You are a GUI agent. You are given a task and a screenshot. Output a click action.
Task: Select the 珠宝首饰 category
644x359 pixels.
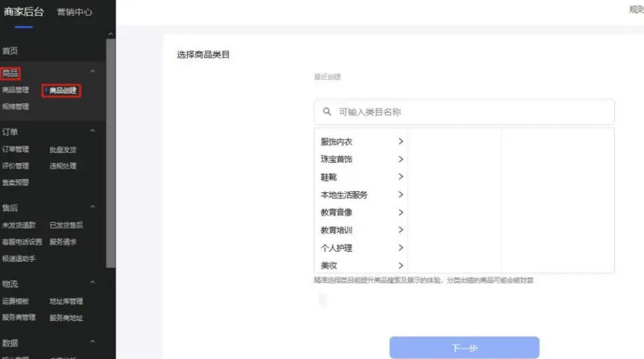click(337, 159)
